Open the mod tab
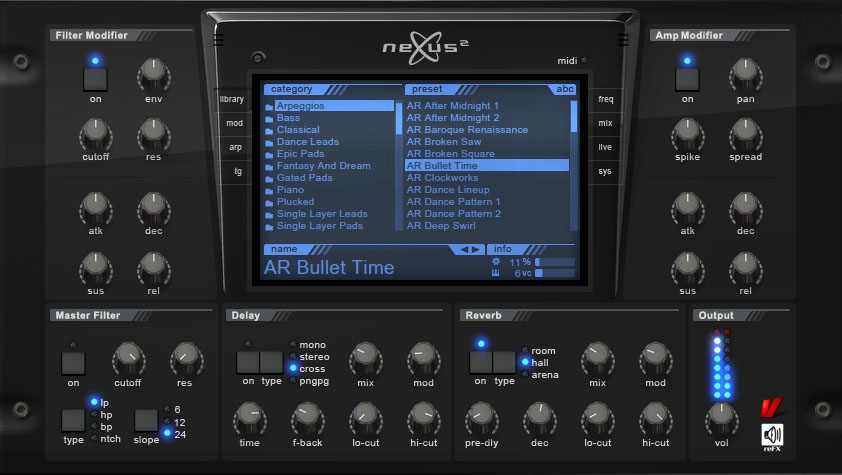 click(x=234, y=123)
